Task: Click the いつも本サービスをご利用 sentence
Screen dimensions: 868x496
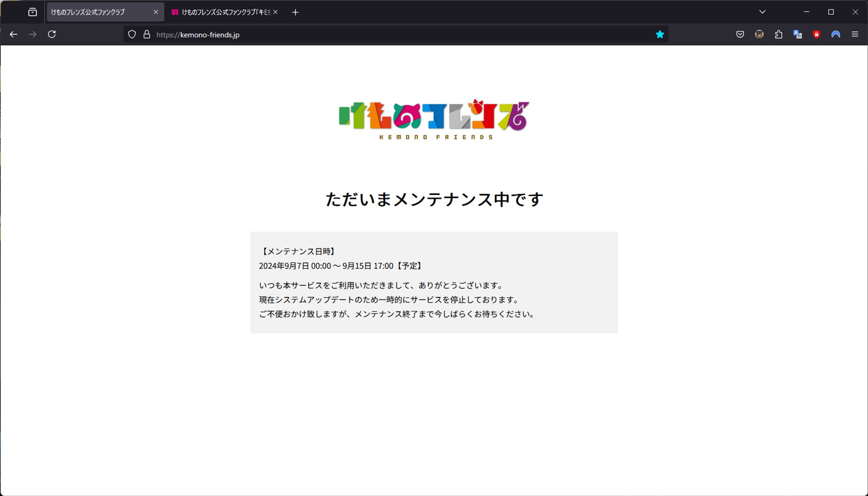Action: point(382,285)
